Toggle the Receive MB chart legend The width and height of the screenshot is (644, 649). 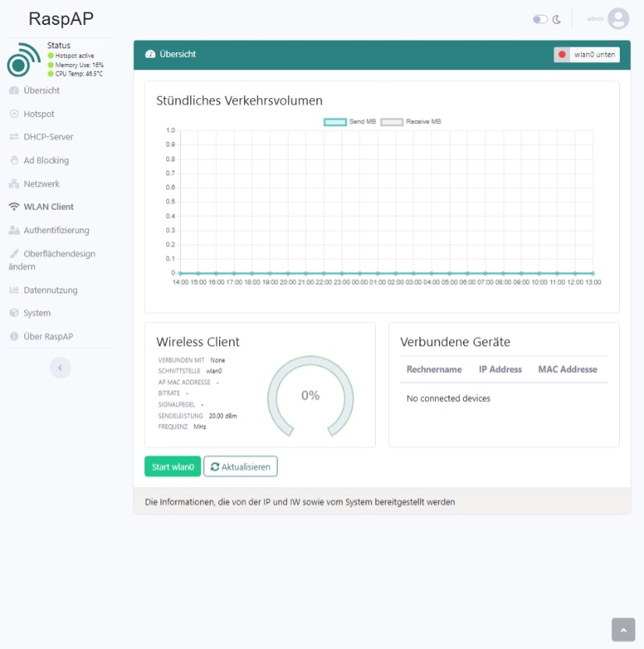398,122
